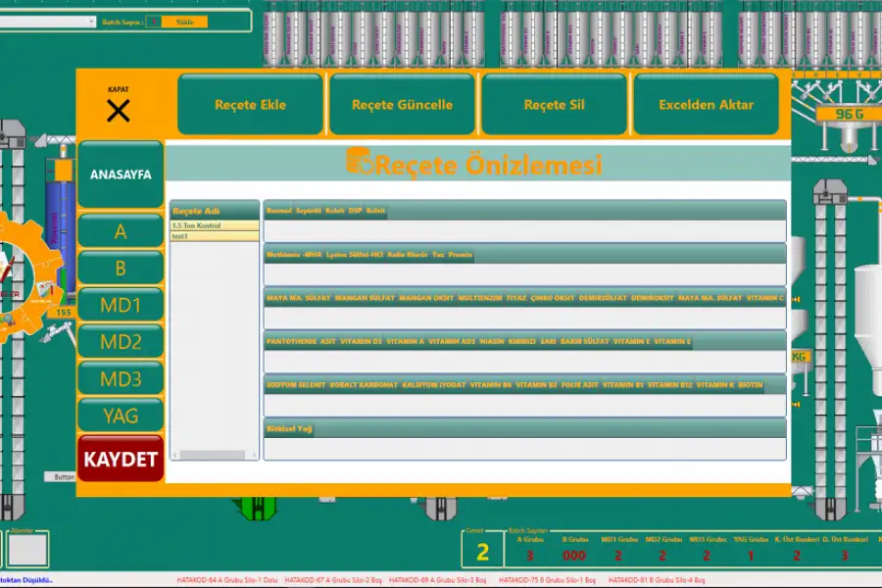The image size is (882, 588).
Task: Choose Excelden Aktar to import
Action: click(706, 105)
